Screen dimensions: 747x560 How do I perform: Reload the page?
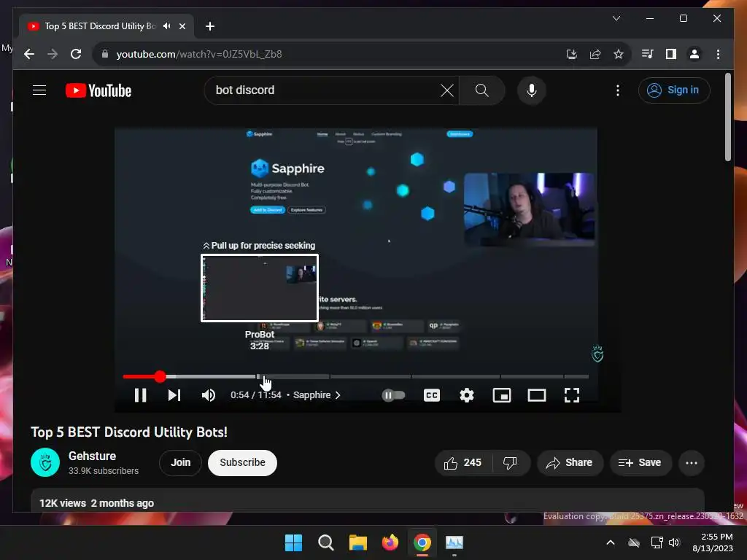coord(76,54)
